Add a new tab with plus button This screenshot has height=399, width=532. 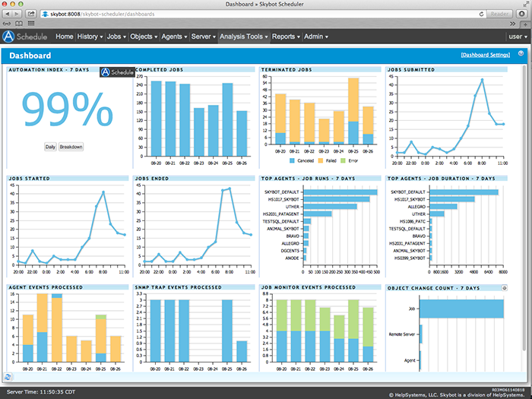pyautogui.click(x=526, y=24)
